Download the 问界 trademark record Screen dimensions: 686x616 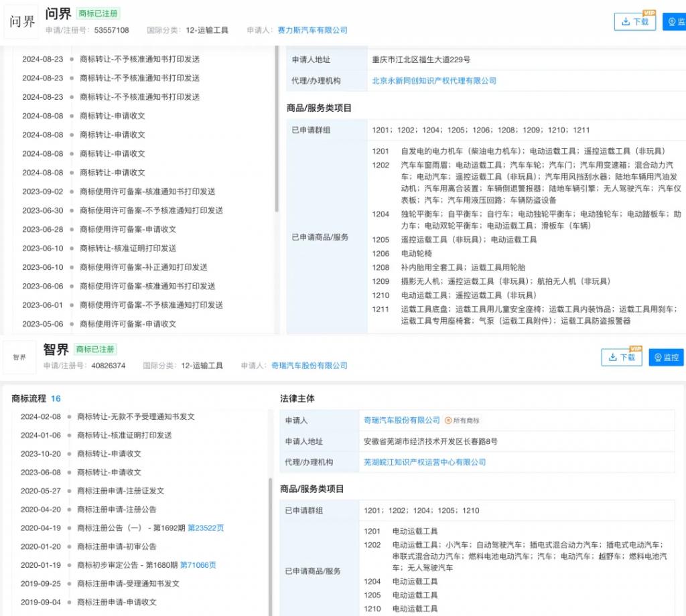point(635,21)
